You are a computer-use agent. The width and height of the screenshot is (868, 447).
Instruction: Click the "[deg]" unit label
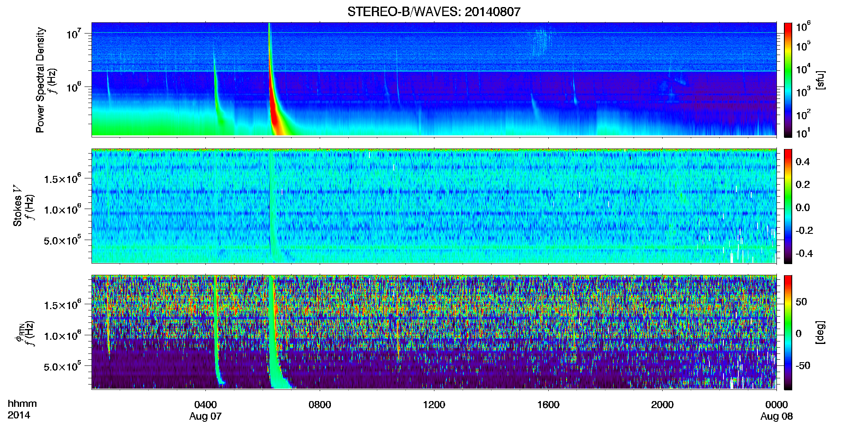[820, 332]
